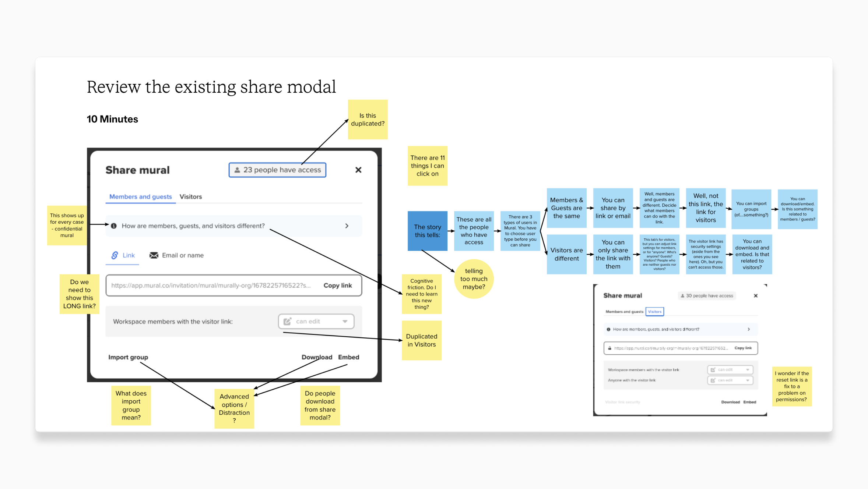The width and height of the screenshot is (868, 489).
Task: Open the can edit dropdown in large modal
Action: [x=316, y=321]
